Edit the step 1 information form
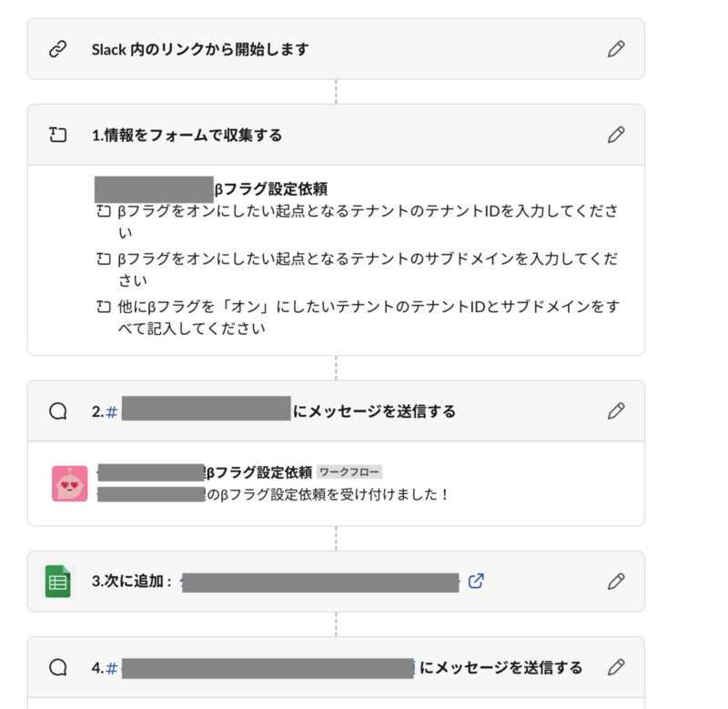This screenshot has width=728, height=709. point(616,134)
